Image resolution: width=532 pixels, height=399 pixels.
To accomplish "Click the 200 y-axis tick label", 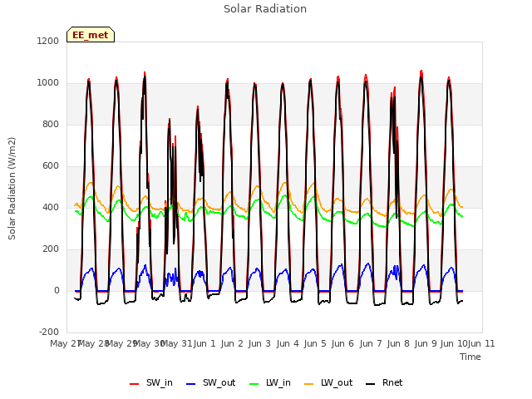I will (x=51, y=249).
